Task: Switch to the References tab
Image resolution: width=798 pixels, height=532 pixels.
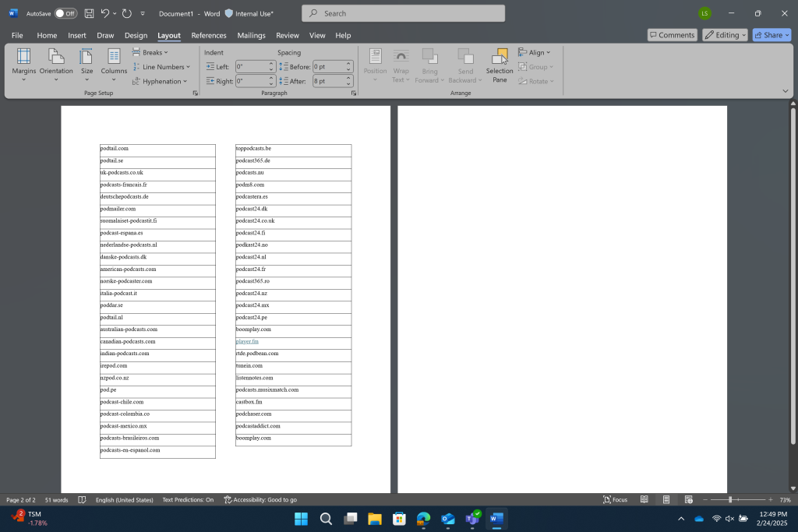Action: coord(209,35)
